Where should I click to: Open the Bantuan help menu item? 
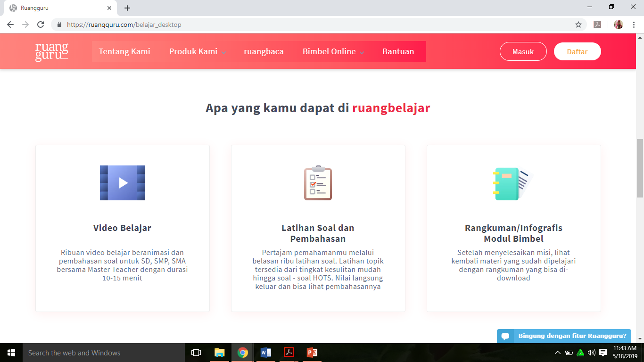pos(398,51)
